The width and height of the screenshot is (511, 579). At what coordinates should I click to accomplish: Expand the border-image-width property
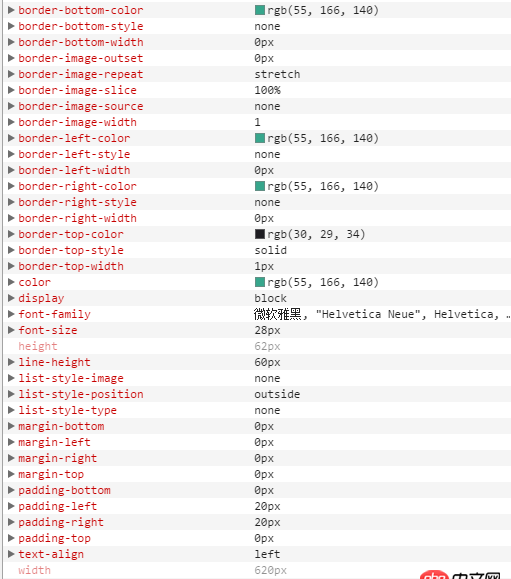coord(11,122)
